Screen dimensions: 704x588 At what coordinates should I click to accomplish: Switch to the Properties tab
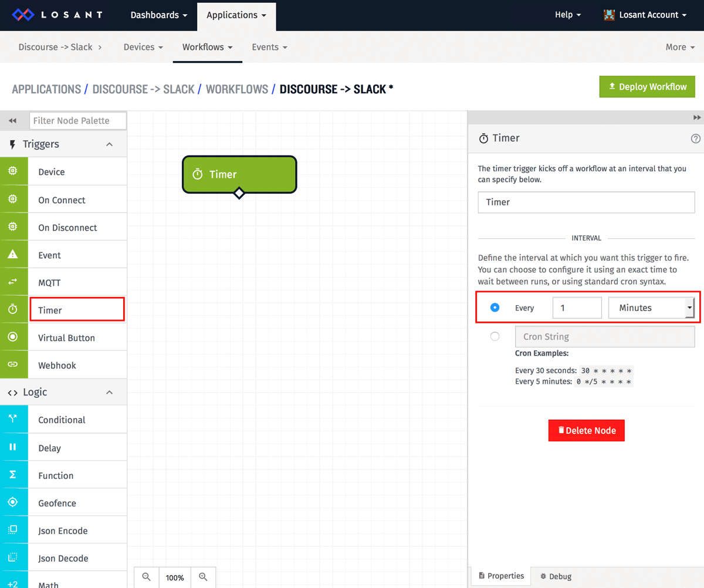[x=501, y=576]
